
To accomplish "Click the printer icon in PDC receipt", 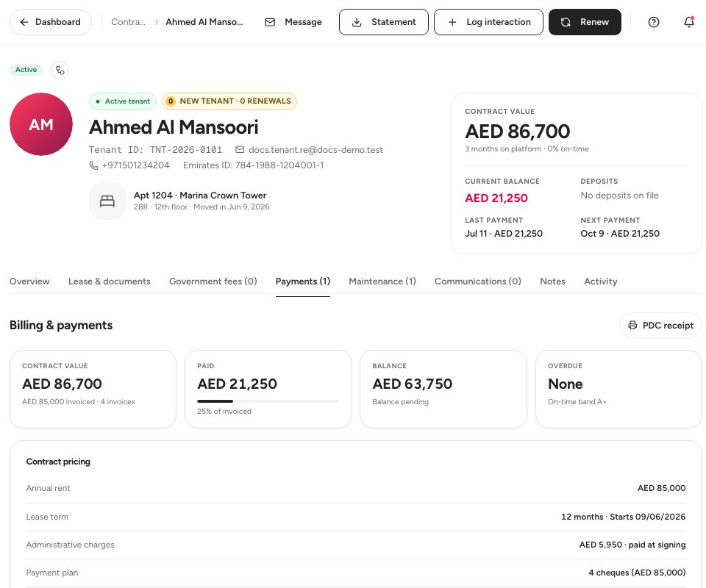I will point(632,326).
